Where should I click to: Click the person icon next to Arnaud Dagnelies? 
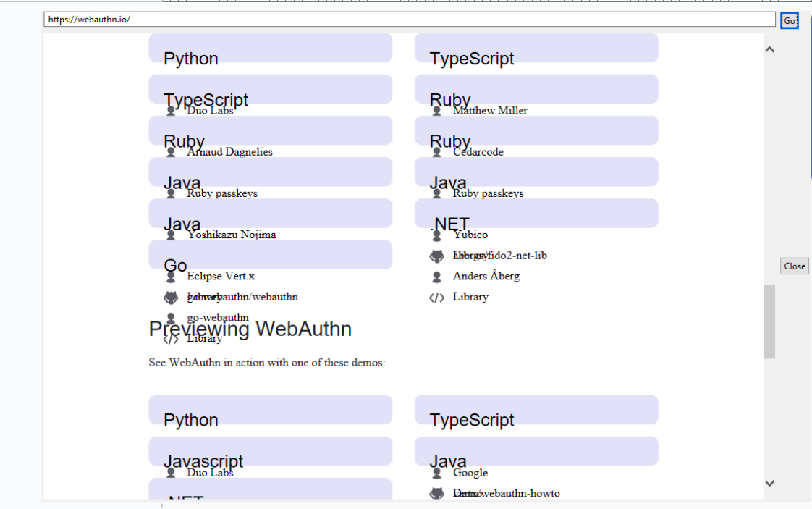[x=171, y=151]
